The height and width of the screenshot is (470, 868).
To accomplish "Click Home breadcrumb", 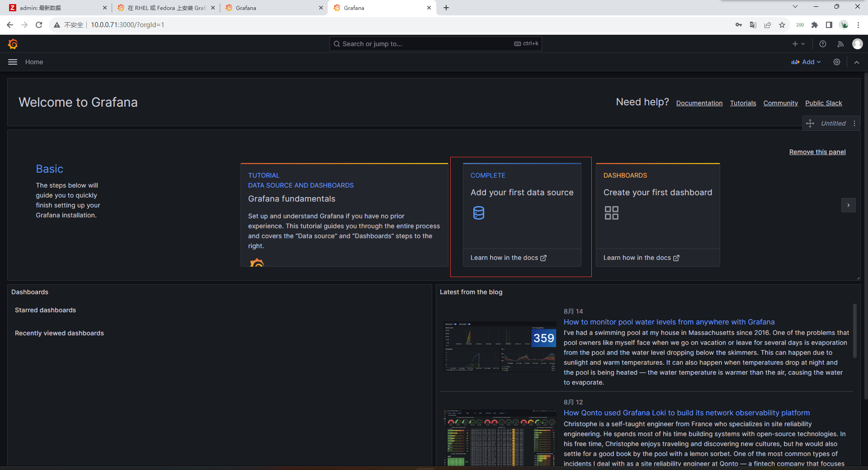I will click(x=34, y=62).
